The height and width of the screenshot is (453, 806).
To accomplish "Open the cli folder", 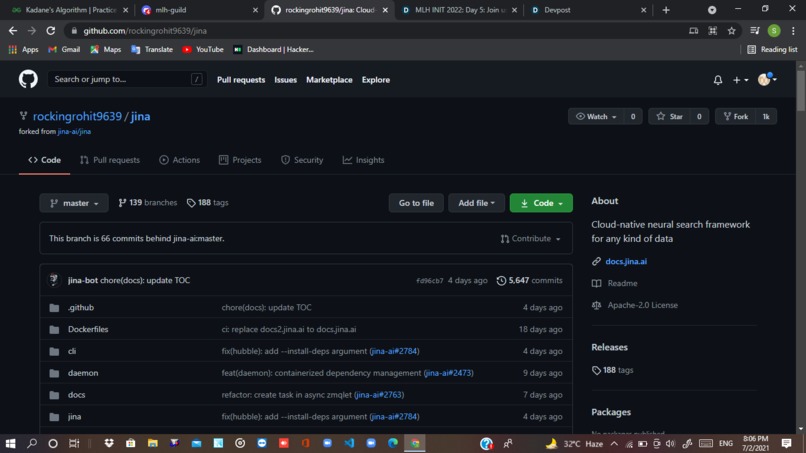I will (x=72, y=351).
